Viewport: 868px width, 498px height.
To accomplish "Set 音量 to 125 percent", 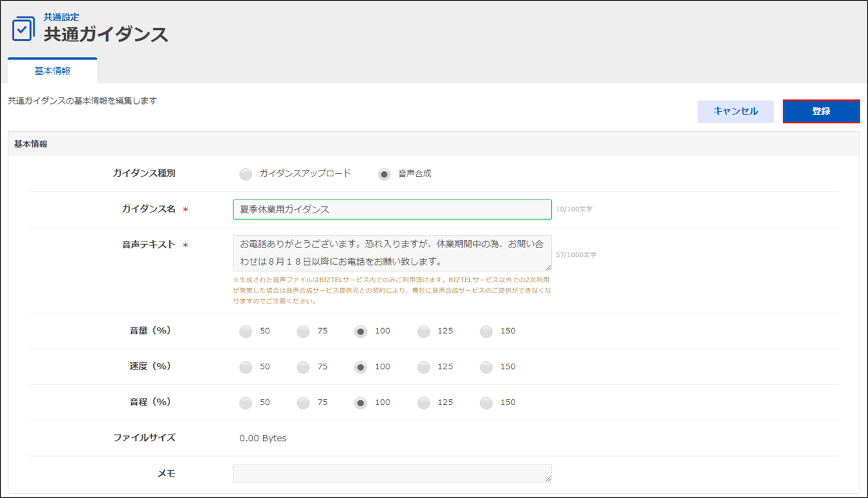I will click(423, 331).
